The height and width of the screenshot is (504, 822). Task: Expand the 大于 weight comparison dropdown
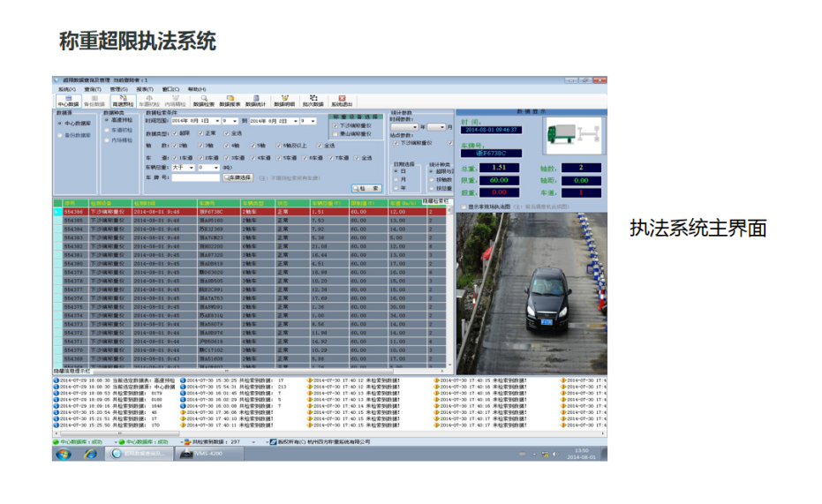(x=191, y=167)
